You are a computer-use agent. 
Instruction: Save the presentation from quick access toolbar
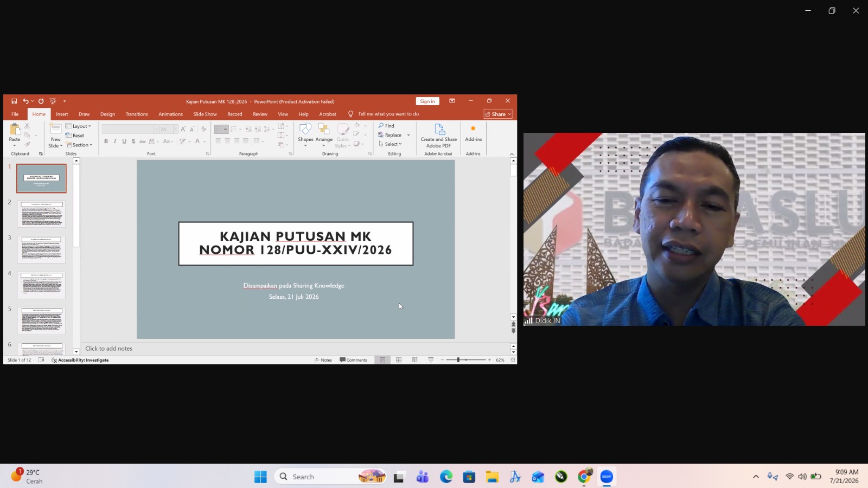click(x=14, y=101)
